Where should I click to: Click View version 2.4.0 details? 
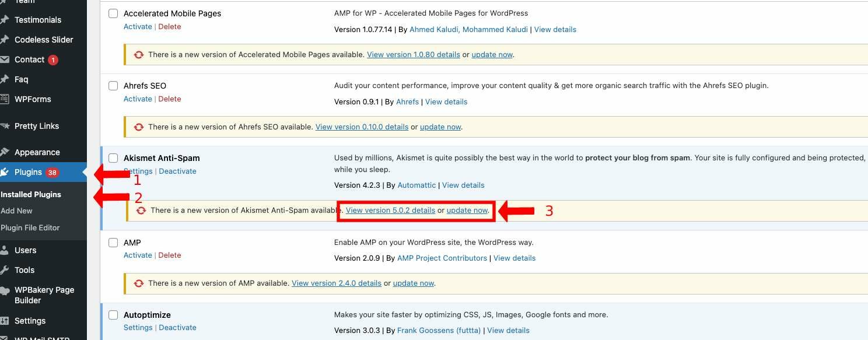(337, 283)
